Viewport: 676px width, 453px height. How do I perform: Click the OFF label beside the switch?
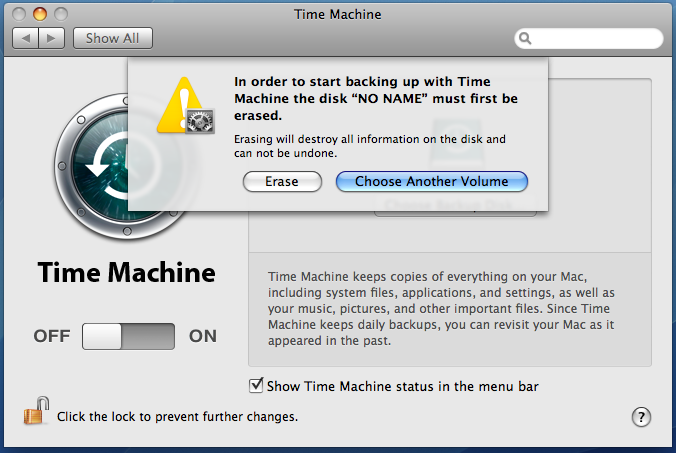coord(52,336)
